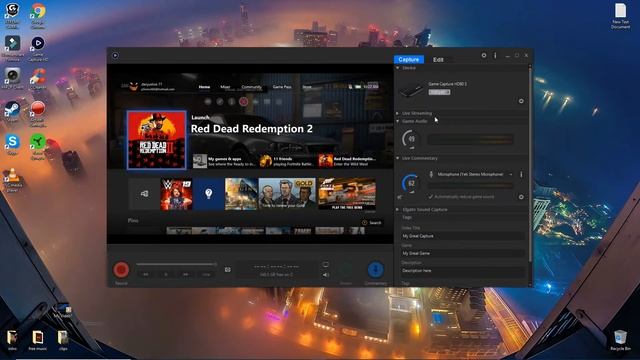Screen dimensions: 640x360
Task: Expand the Elgato Sound Capture section
Action: [398, 209]
